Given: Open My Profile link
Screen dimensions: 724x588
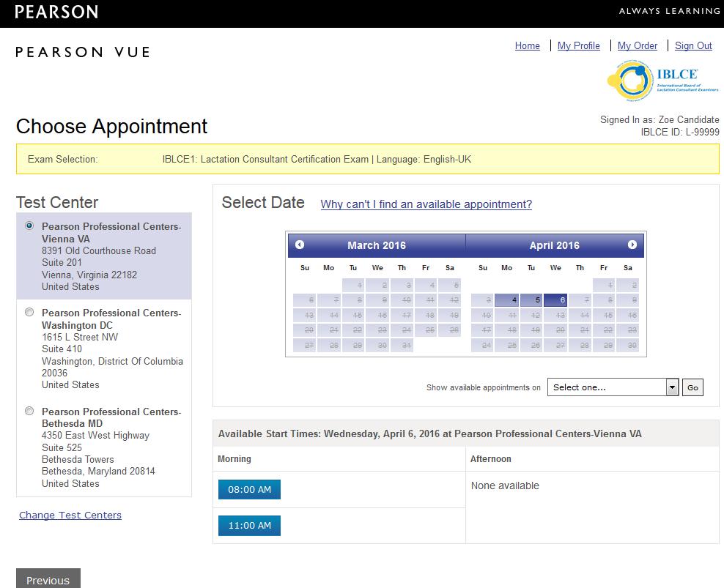Looking at the screenshot, I should click(579, 45).
